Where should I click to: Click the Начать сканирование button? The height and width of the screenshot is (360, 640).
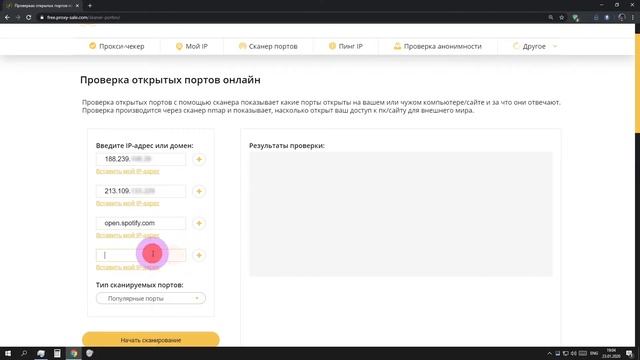click(x=151, y=340)
